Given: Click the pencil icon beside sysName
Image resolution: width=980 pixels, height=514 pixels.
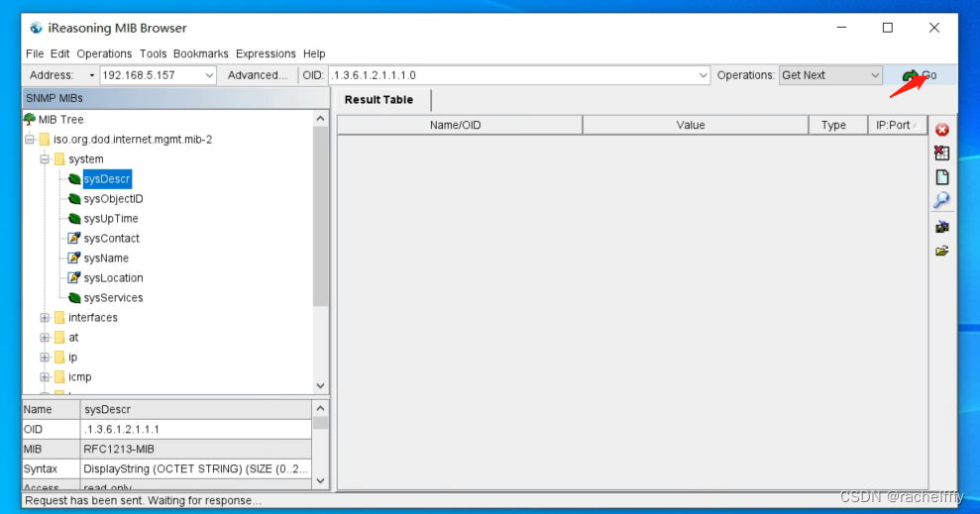Looking at the screenshot, I should 74,257.
